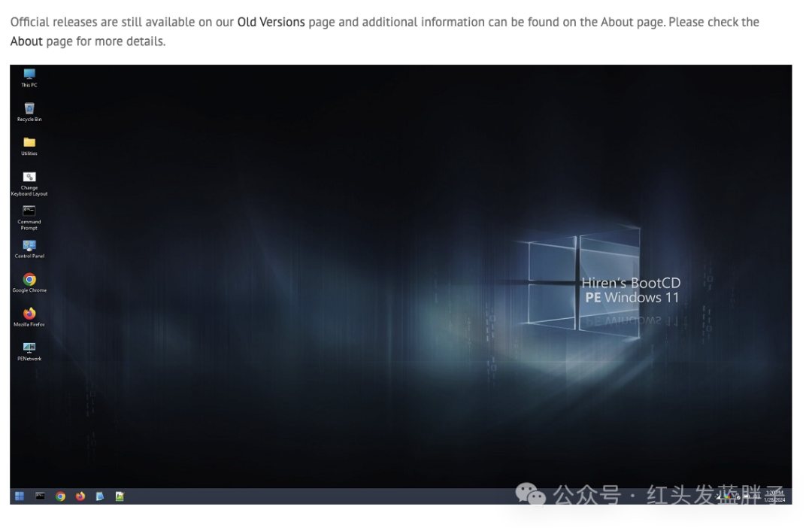Select the Mozilla Firefox desktop shortcut
The width and height of the screenshot is (812, 528).
coord(29,317)
